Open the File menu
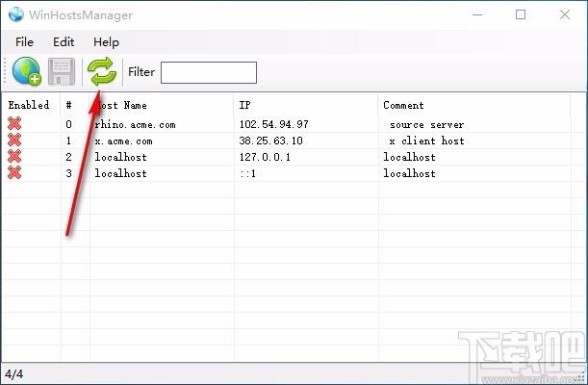This screenshot has height=385, width=588. tap(24, 42)
